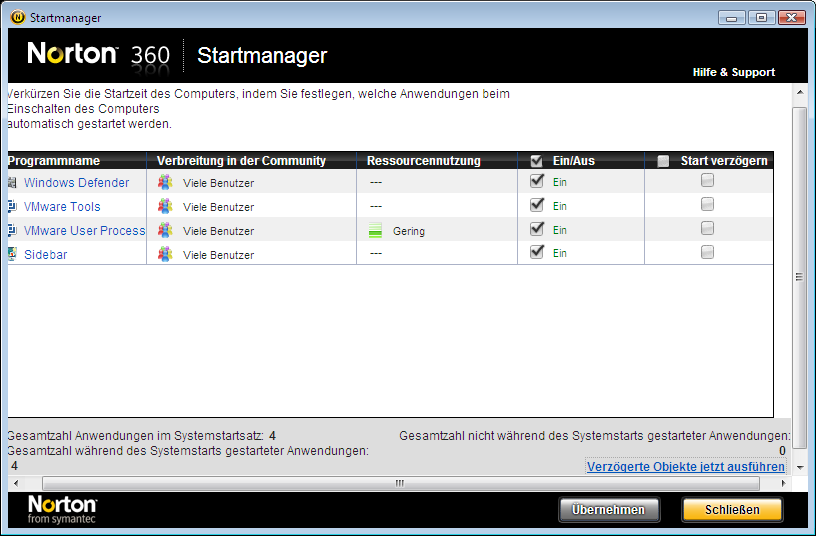Screen dimensions: 816x536
Task: Click the Windows Defender program icon
Action: coord(12,182)
